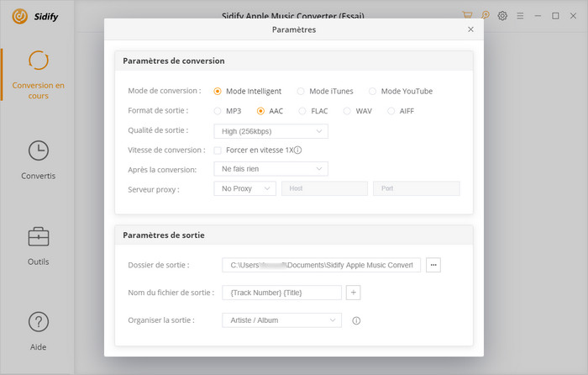The image size is (588, 375).
Task: Click the proxy Host input field
Action: pos(324,188)
